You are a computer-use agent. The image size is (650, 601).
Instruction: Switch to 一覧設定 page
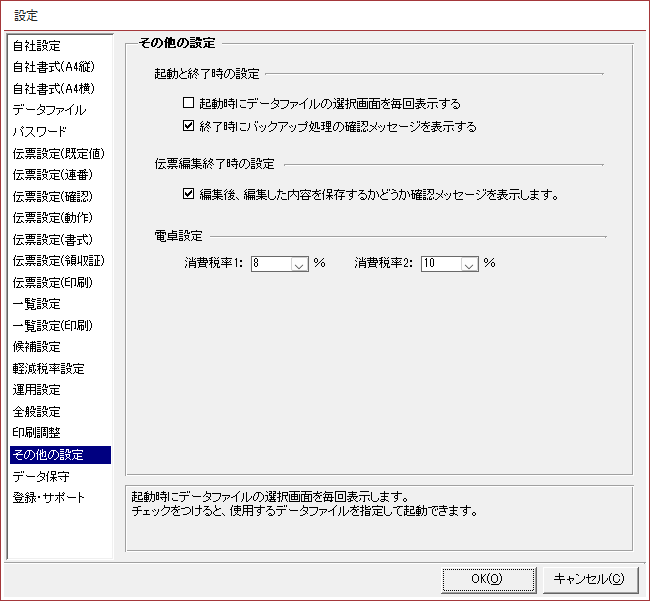pyautogui.click(x=36, y=304)
